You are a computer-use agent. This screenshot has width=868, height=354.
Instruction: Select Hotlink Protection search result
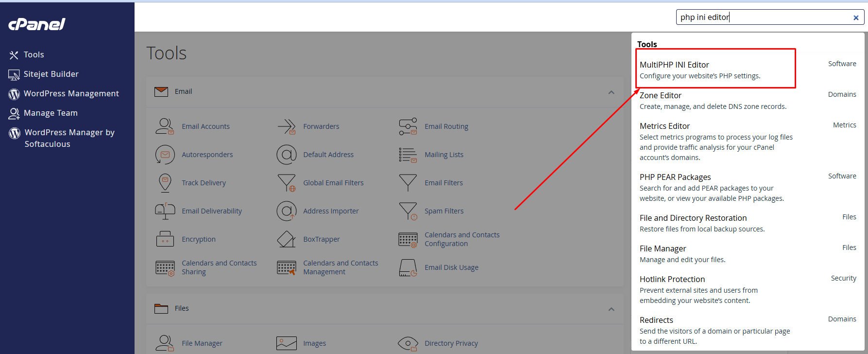672,279
